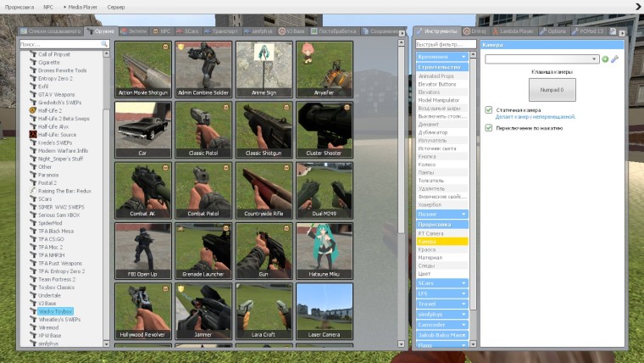The height and width of the screenshot is (363, 644).
Task: Open the Транспорт tab
Action: (221, 31)
